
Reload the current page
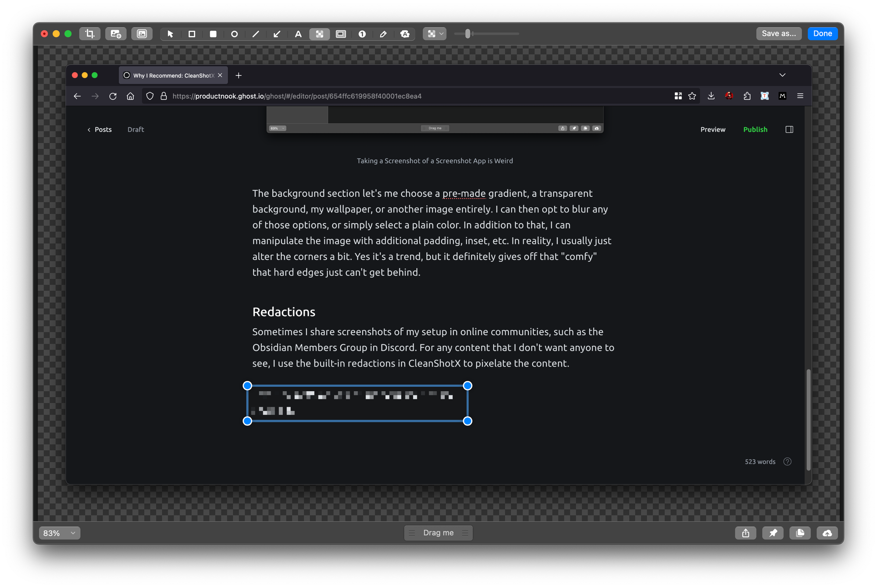tap(113, 96)
